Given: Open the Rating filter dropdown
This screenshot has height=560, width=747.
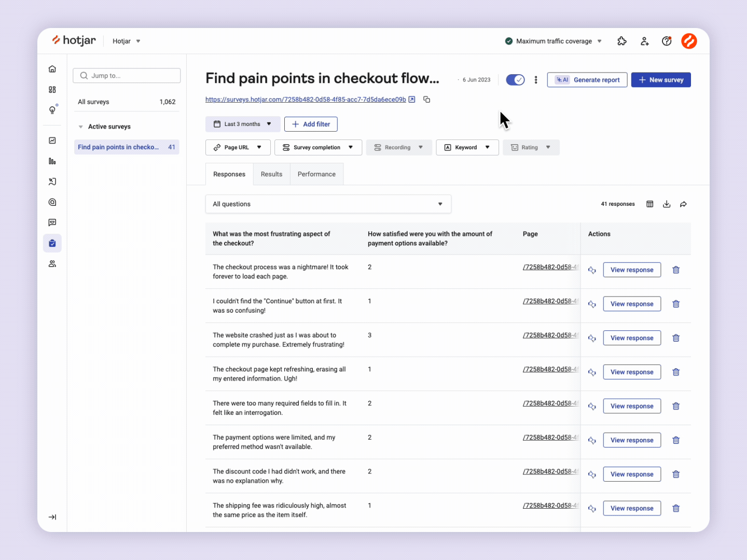Looking at the screenshot, I should coord(531,147).
